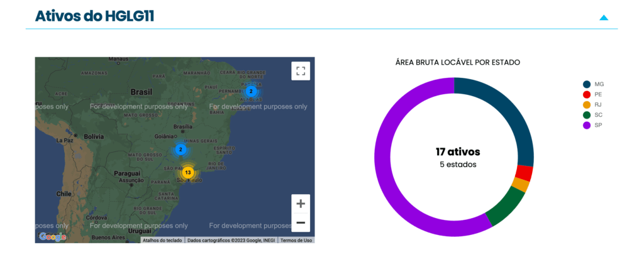Click the Google logo on the map
This screenshot has width=644, height=262.
point(52,237)
